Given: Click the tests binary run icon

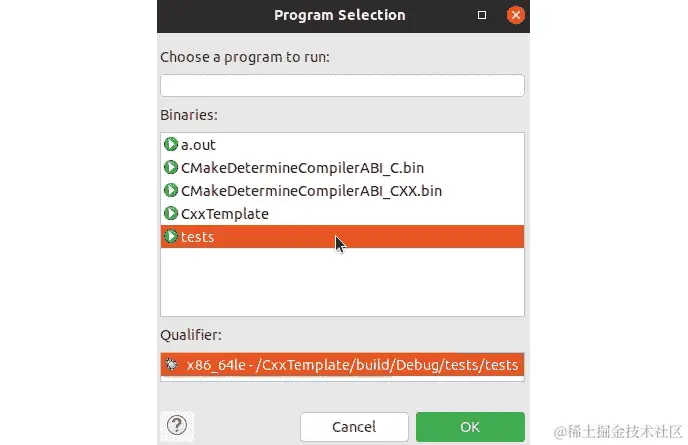Looking at the screenshot, I should [x=171, y=237].
